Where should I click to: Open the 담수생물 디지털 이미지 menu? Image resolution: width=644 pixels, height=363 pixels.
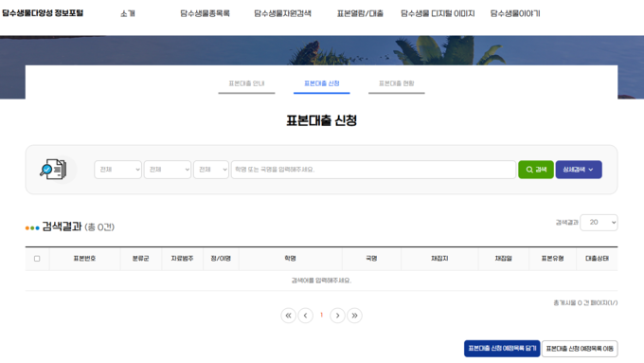point(438,13)
